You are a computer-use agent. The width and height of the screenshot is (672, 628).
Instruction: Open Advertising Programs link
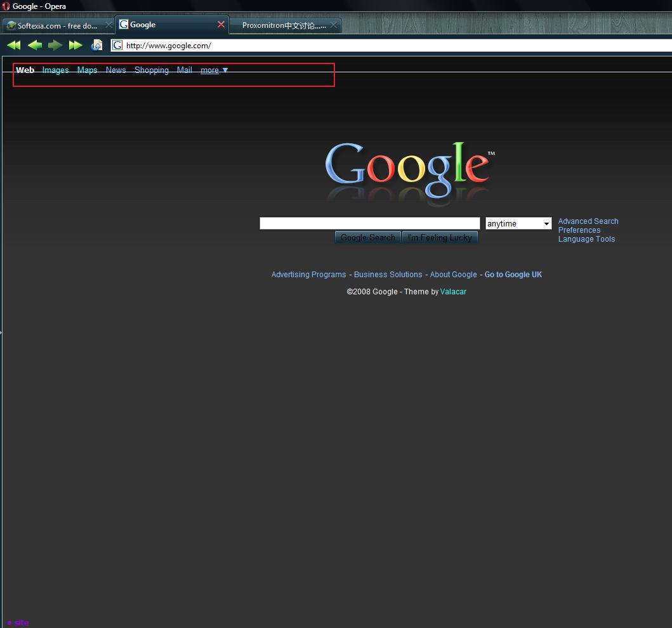pyautogui.click(x=308, y=274)
